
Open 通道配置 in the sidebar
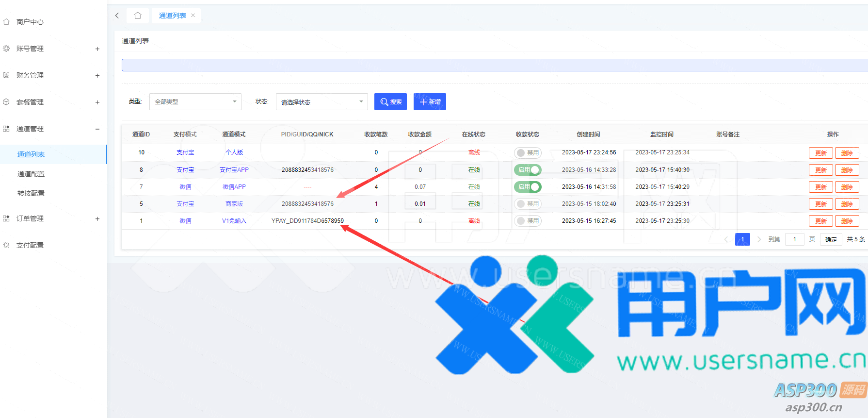[31, 174]
